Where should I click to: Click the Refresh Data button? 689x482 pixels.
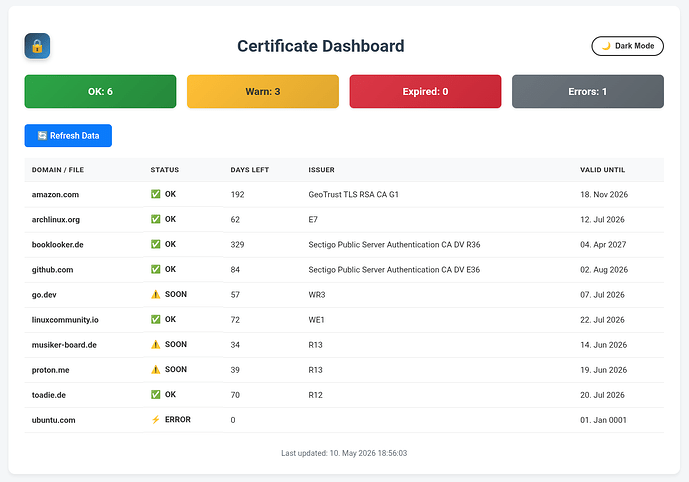68,135
